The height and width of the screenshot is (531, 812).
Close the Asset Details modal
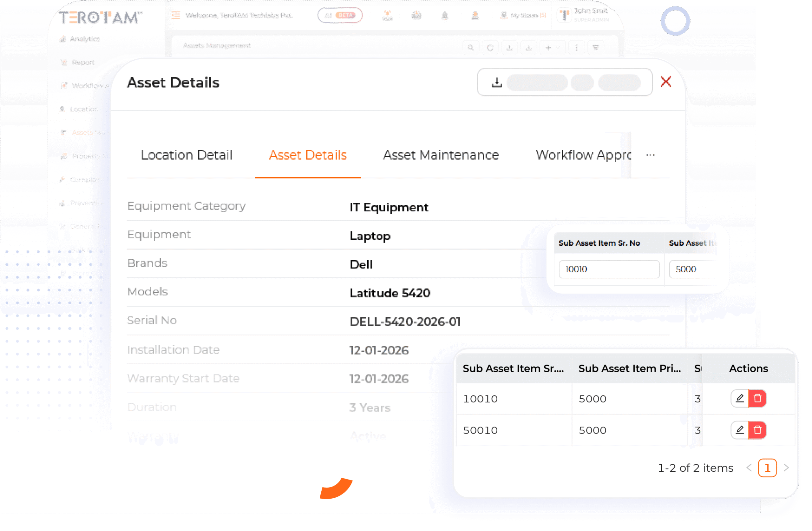click(666, 82)
